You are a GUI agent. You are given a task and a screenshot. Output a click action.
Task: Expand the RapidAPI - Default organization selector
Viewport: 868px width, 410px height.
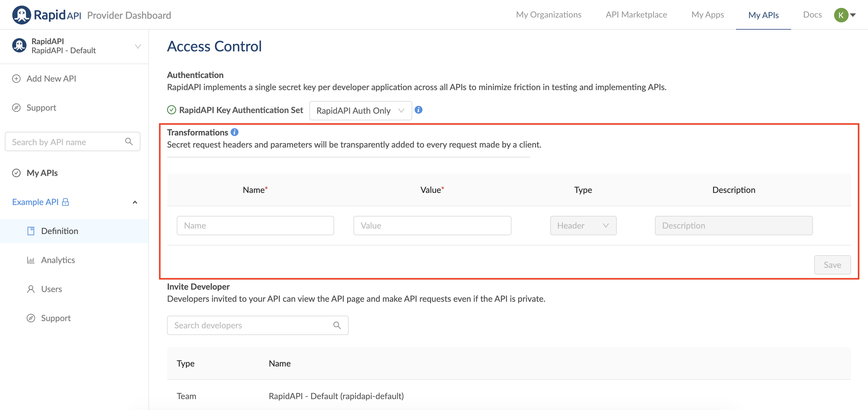137,46
